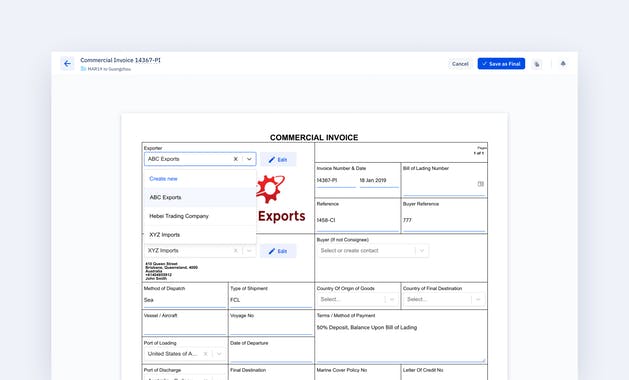Expand the XYZ Imports consignee dropdown arrow

(249, 250)
